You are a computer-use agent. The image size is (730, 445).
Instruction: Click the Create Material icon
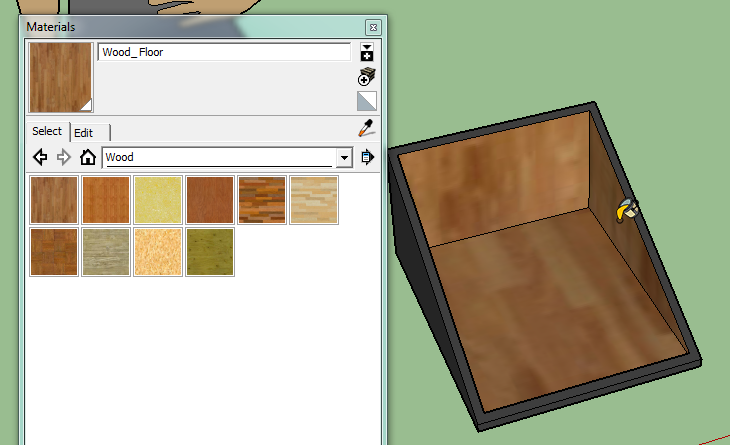367,77
